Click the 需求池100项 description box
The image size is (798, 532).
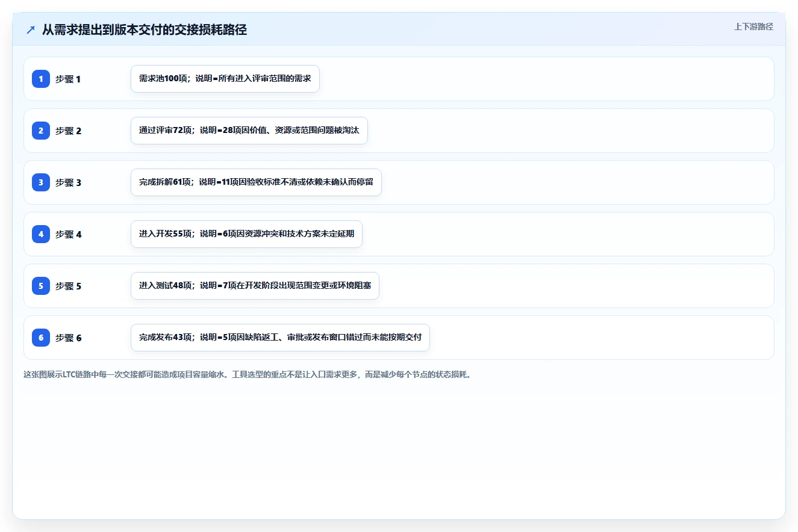click(x=225, y=79)
